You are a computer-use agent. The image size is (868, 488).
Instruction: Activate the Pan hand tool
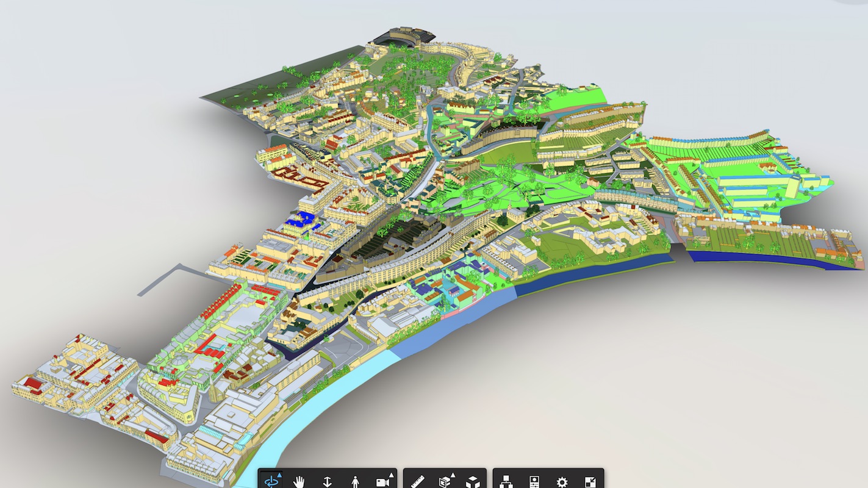(x=299, y=481)
